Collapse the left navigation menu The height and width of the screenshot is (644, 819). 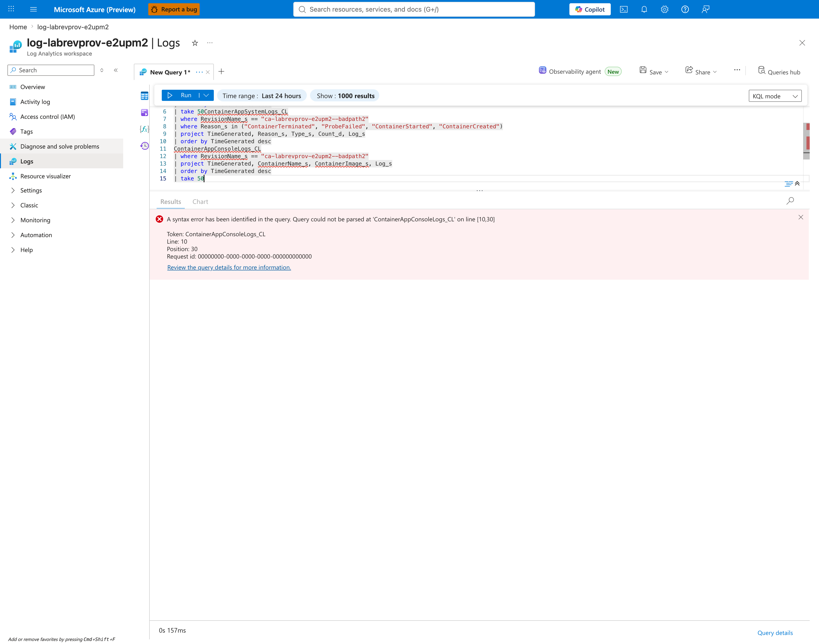point(116,70)
